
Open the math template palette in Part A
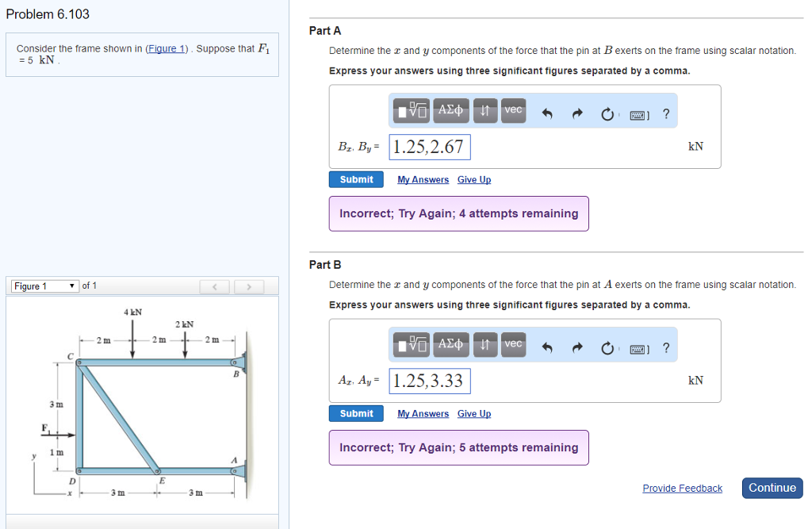coord(411,110)
